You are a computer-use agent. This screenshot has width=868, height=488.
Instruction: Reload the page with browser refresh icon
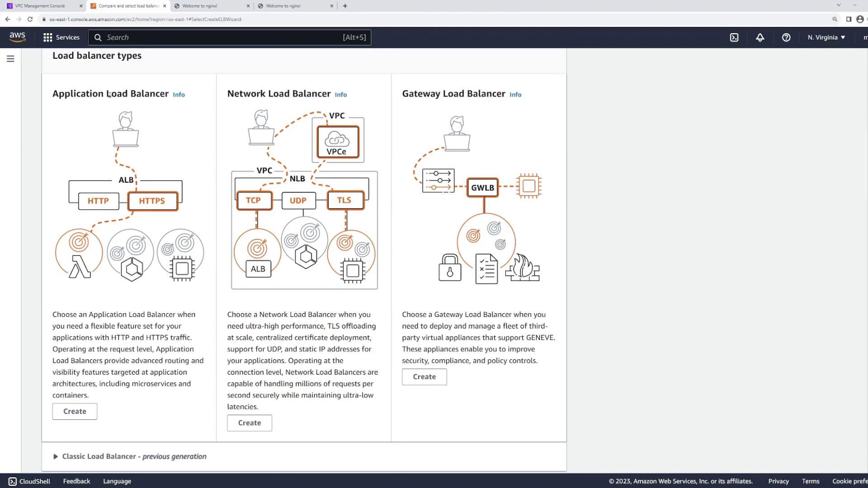tap(30, 19)
